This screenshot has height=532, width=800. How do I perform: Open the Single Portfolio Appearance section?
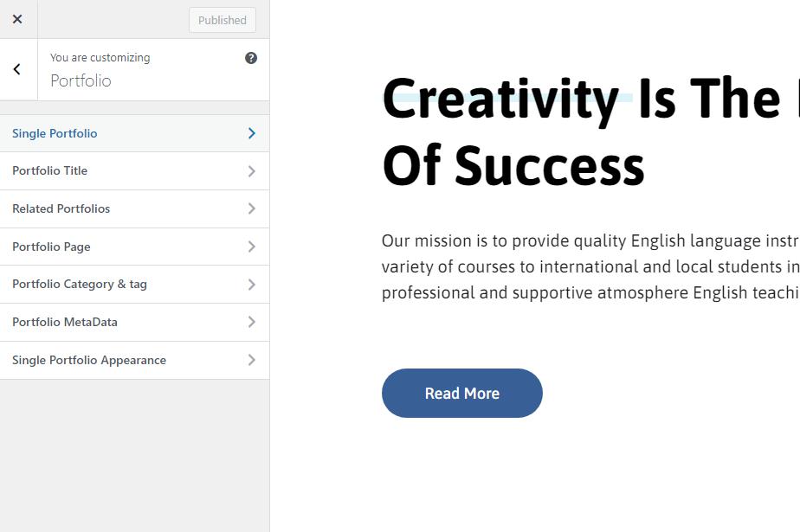(x=135, y=360)
